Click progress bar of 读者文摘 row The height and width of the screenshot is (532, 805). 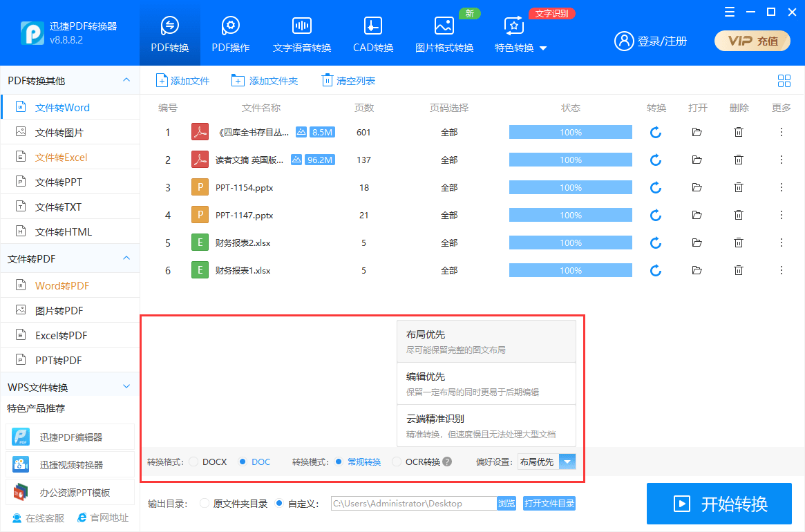pyautogui.click(x=570, y=160)
